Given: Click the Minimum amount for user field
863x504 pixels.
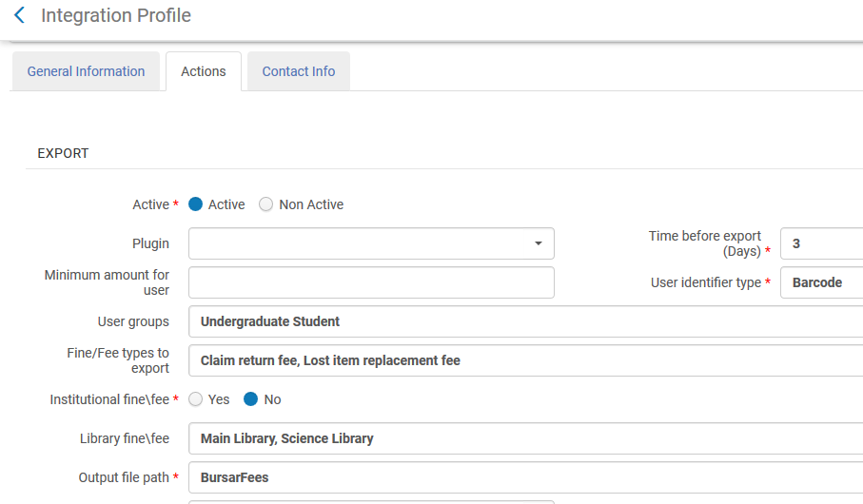Looking at the screenshot, I should (371, 282).
